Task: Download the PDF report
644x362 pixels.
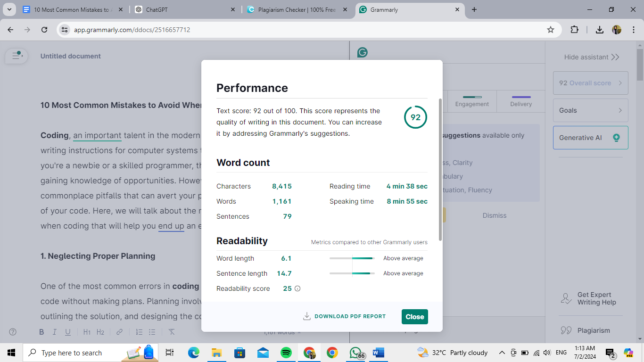Action: pyautogui.click(x=345, y=316)
